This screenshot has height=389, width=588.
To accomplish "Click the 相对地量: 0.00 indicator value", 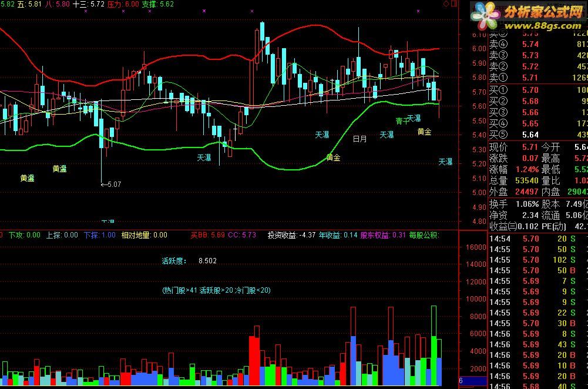I will (x=145, y=235).
